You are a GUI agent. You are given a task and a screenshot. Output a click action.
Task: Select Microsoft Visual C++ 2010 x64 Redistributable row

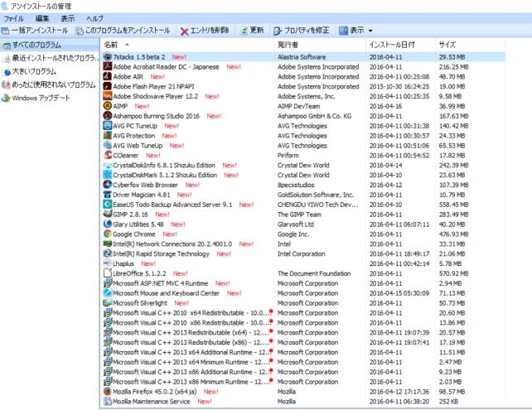click(303, 312)
